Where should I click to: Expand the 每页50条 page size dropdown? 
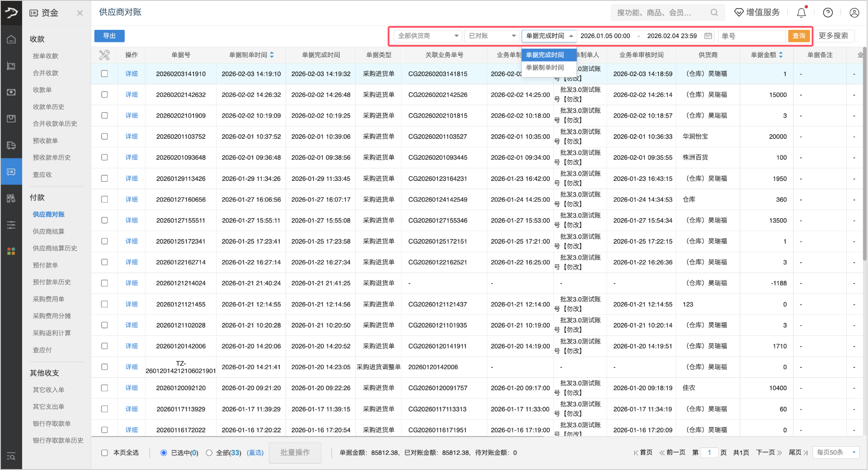pyautogui.click(x=836, y=452)
